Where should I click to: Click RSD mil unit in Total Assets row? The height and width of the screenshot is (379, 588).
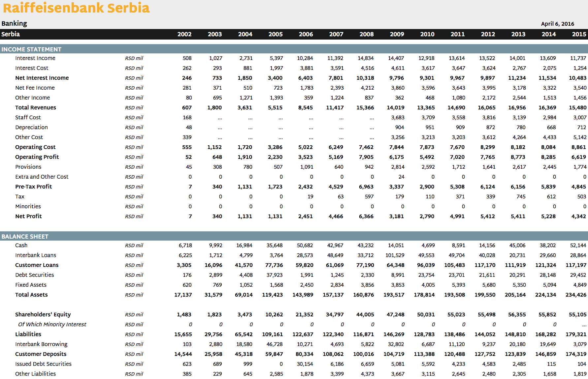click(134, 295)
